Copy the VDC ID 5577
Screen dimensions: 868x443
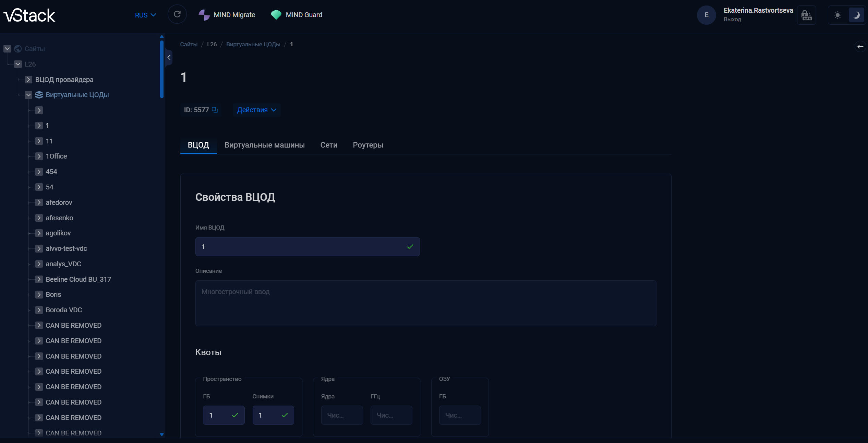pos(215,109)
